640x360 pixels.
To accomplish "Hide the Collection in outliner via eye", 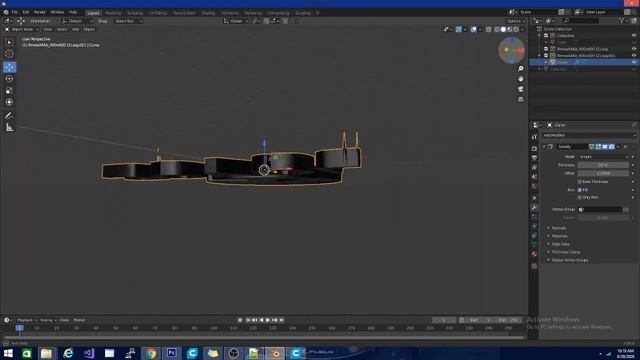I will pyautogui.click(x=634, y=36).
